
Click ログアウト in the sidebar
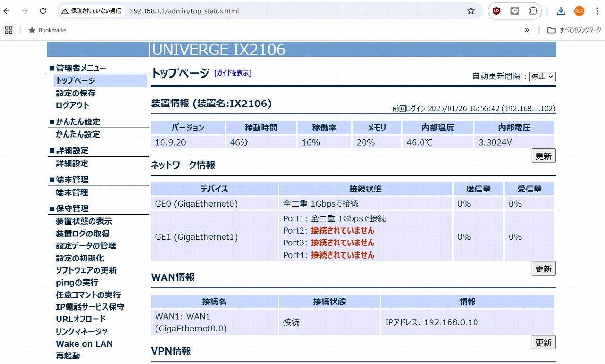click(x=72, y=105)
